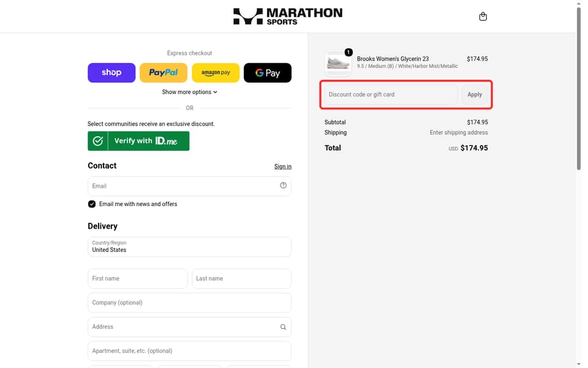This screenshot has height=368, width=588.
Task: Focus the Email input field
Action: tap(189, 186)
